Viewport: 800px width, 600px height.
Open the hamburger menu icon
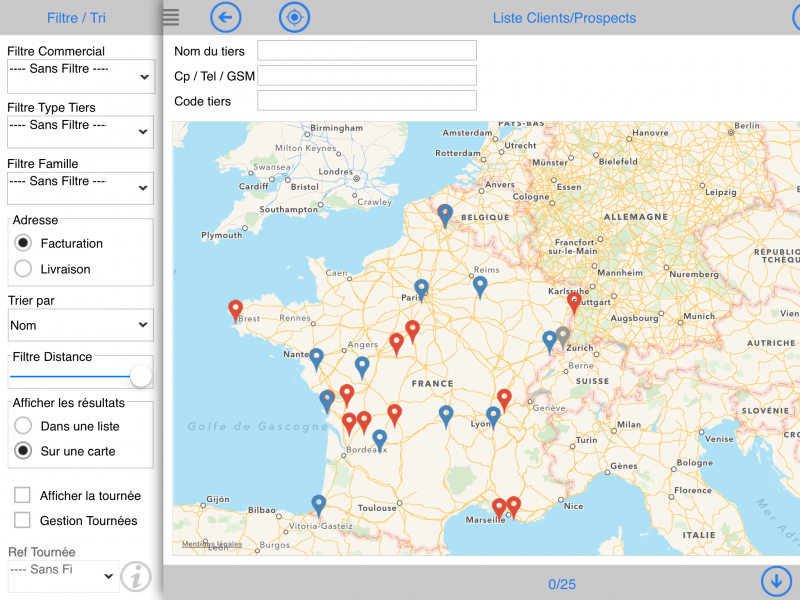(x=171, y=17)
